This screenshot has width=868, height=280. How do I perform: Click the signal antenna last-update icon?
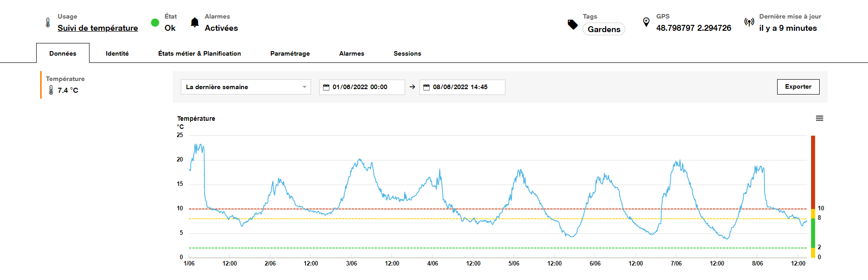[749, 22]
